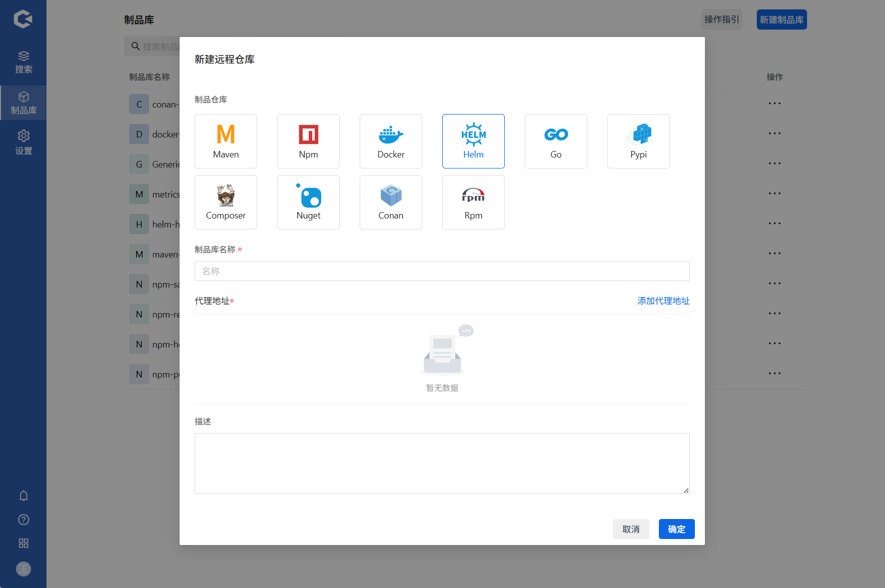885x588 pixels.
Task: Open the search page in sidebar
Action: pyautogui.click(x=24, y=62)
